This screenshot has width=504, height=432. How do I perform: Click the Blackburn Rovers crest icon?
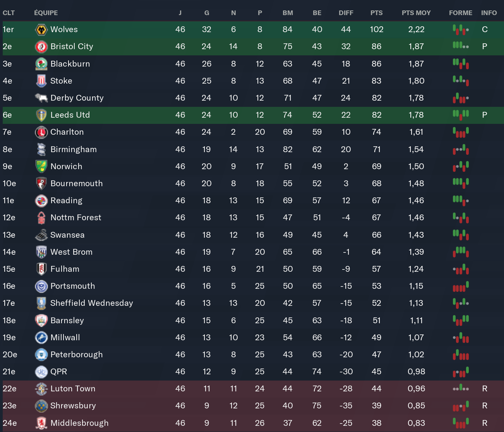click(41, 64)
